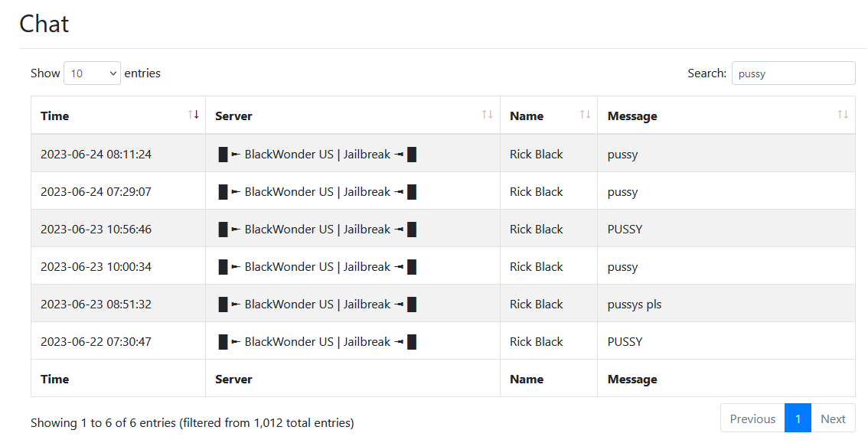Image resolution: width=868 pixels, height=443 pixels.
Task: Focus the Search input field
Action: click(793, 73)
